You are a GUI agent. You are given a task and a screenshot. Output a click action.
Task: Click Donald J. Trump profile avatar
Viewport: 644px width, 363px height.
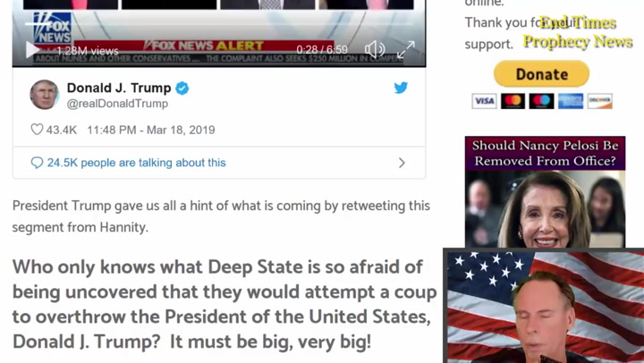click(45, 95)
